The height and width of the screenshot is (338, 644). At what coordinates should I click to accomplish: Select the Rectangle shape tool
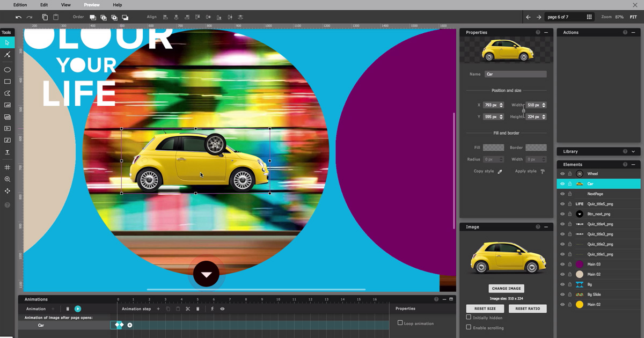click(x=8, y=82)
